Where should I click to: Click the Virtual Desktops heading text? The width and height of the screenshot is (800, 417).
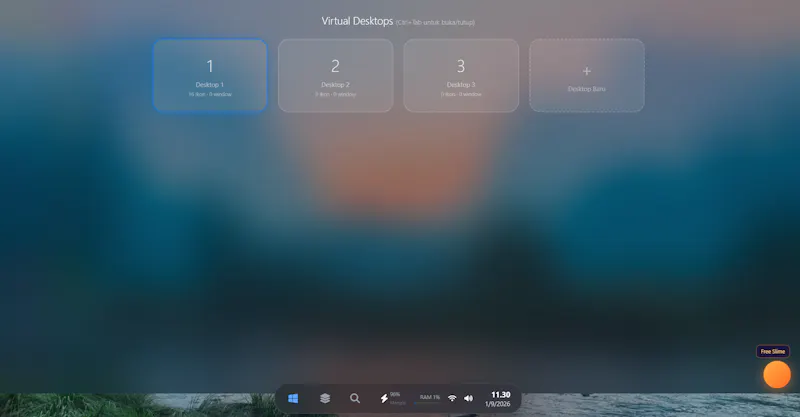tap(357, 21)
